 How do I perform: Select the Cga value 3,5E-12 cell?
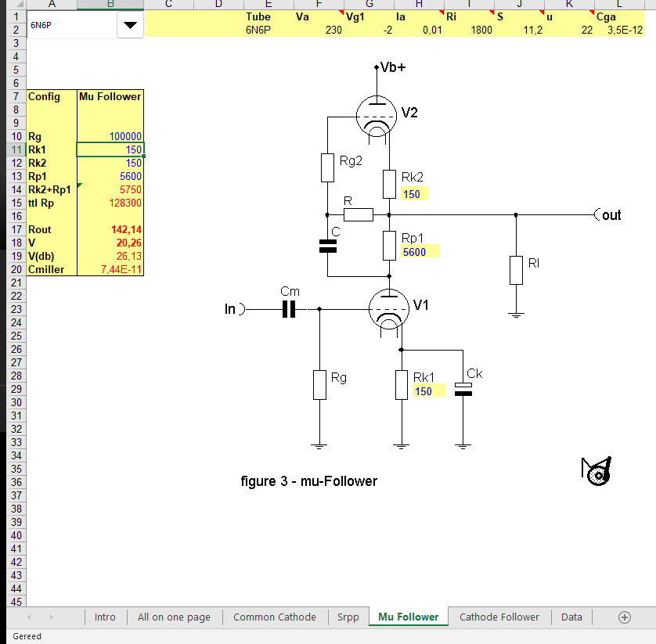point(620,30)
